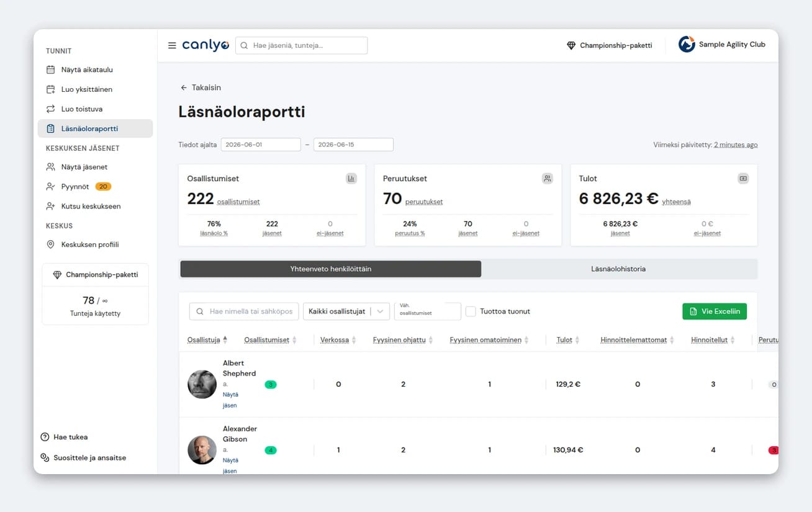Open Näytä jäsen link for Albert Shepherd
The height and width of the screenshot is (512, 812).
coord(230,400)
